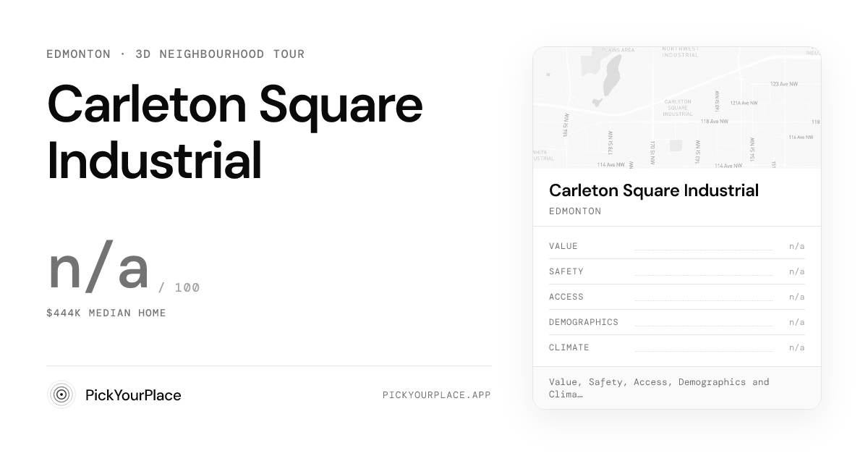Screen dimensions: 868x456
Task: Click the PickYourPlace concentric-circle logo icon
Action: [61, 394]
